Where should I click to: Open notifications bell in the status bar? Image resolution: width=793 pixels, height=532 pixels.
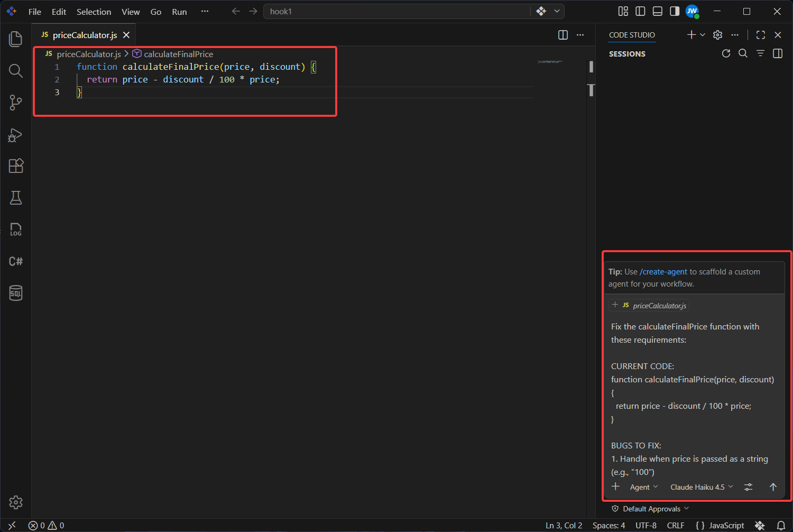tap(781, 525)
